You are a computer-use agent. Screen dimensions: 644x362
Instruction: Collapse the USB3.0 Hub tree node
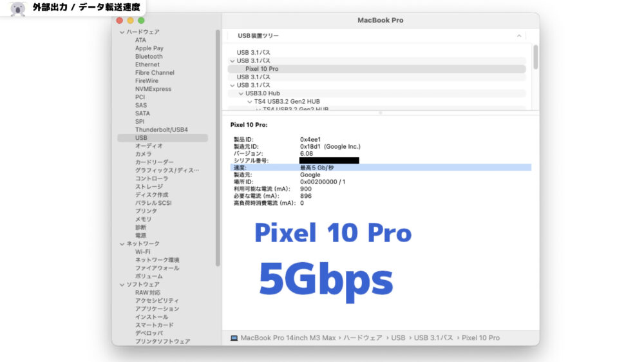pos(241,93)
